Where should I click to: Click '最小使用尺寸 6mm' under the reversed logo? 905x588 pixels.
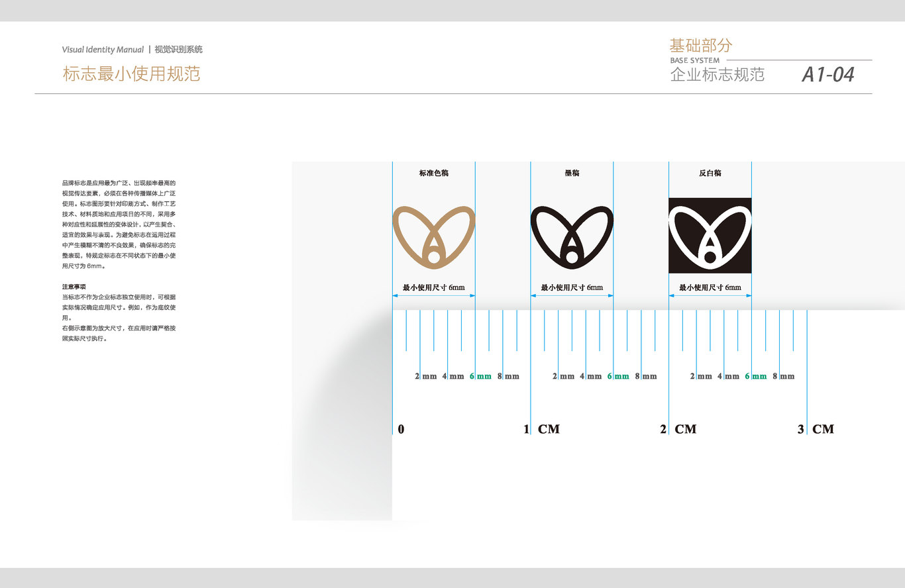pos(710,287)
